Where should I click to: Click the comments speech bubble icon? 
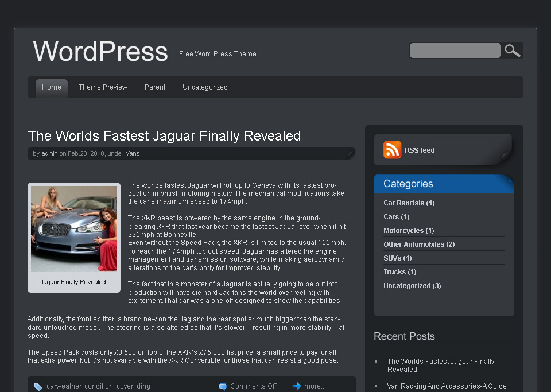pos(223,386)
